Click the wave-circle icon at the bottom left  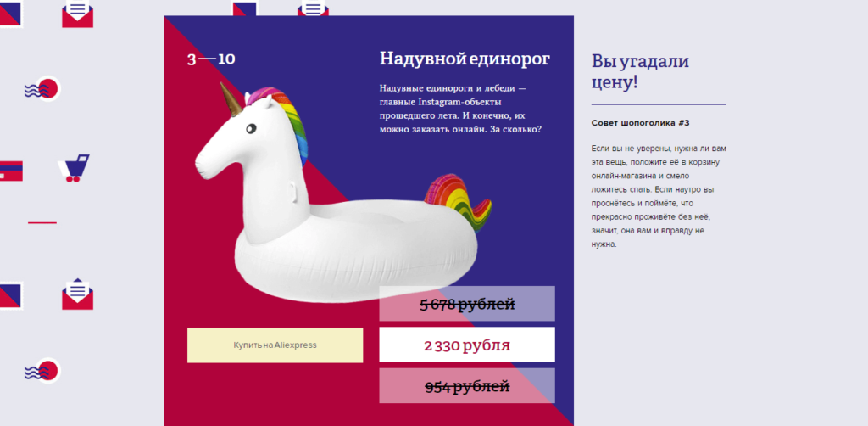pyautogui.click(x=41, y=370)
